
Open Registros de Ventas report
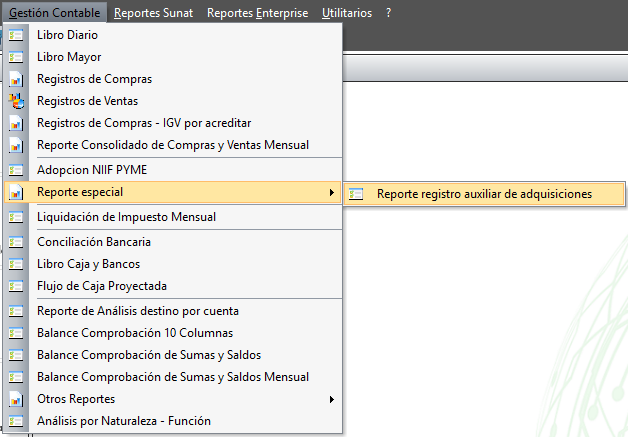173,101
